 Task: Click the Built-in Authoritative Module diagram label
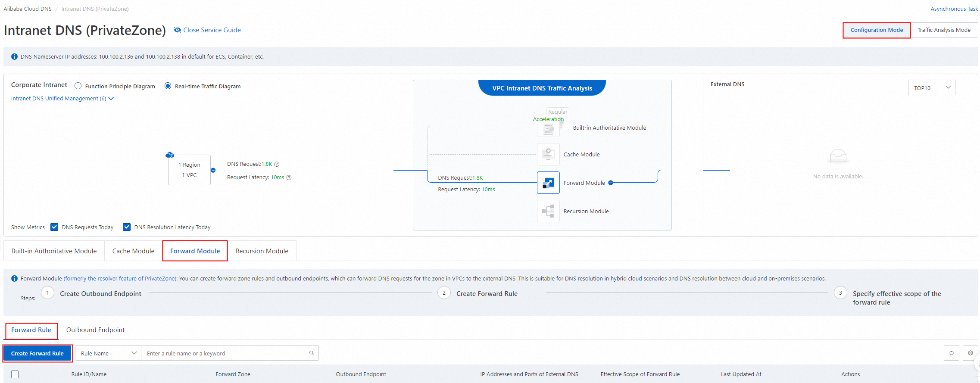point(609,128)
